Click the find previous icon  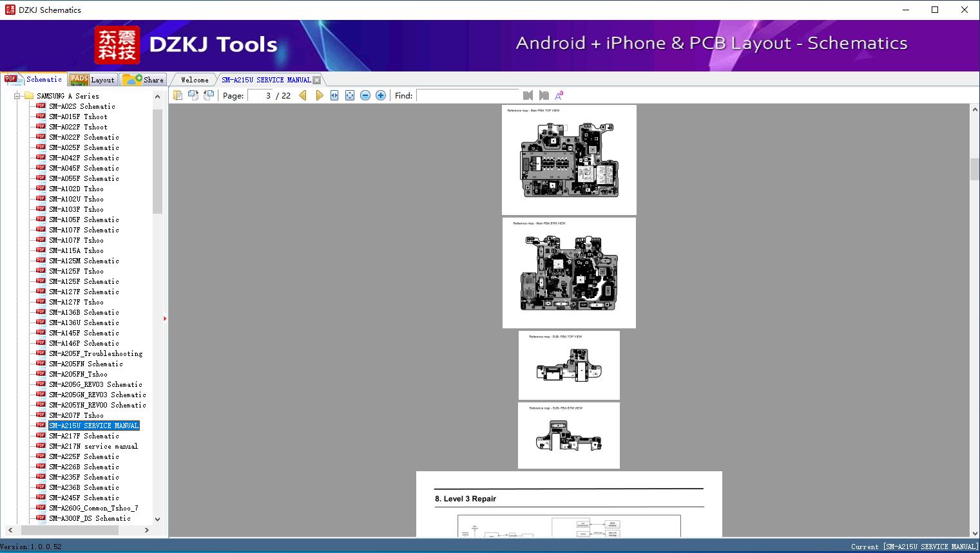[x=528, y=95]
